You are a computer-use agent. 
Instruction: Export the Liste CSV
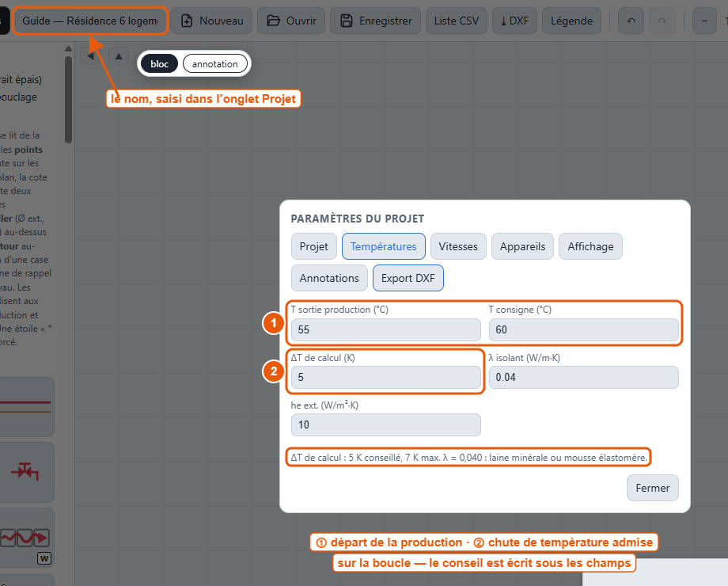point(457,21)
